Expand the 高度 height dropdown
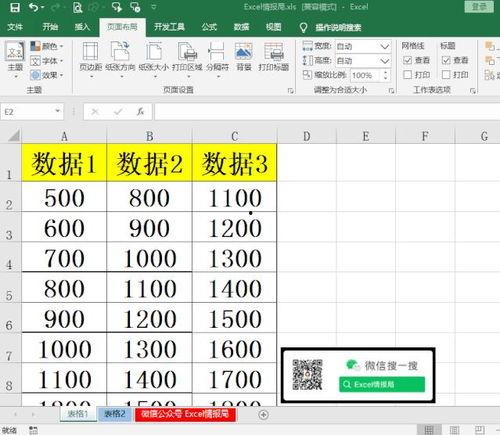The height and width of the screenshot is (435, 500). [x=385, y=61]
